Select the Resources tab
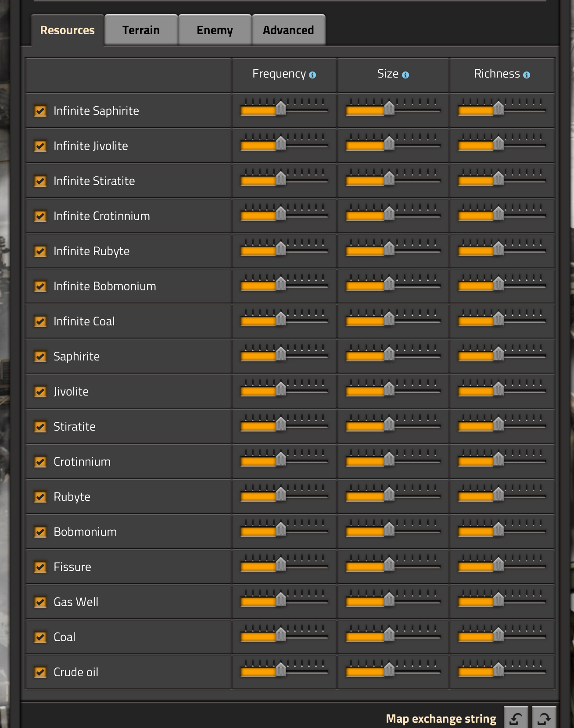Viewport: 574px width, 728px height. (67, 30)
